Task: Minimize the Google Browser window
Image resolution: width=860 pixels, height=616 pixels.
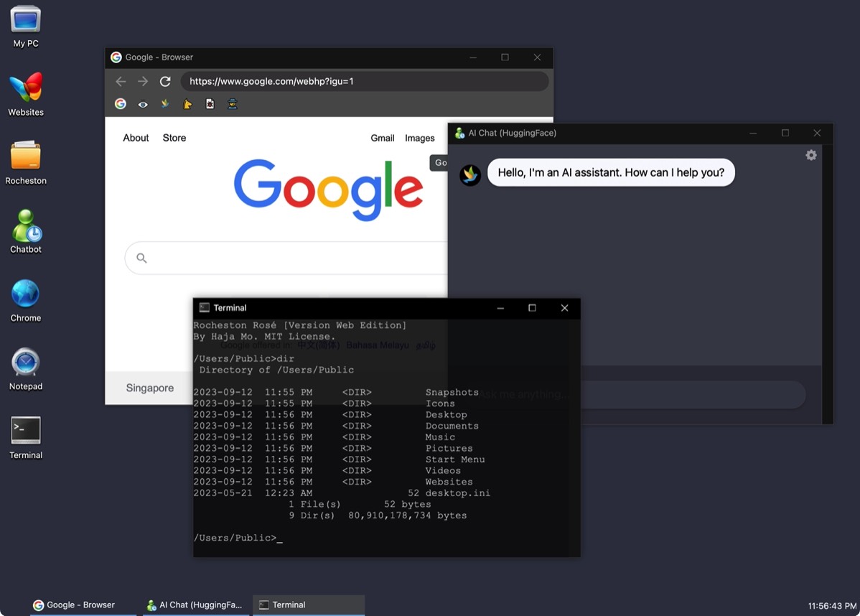Action: tap(473, 57)
